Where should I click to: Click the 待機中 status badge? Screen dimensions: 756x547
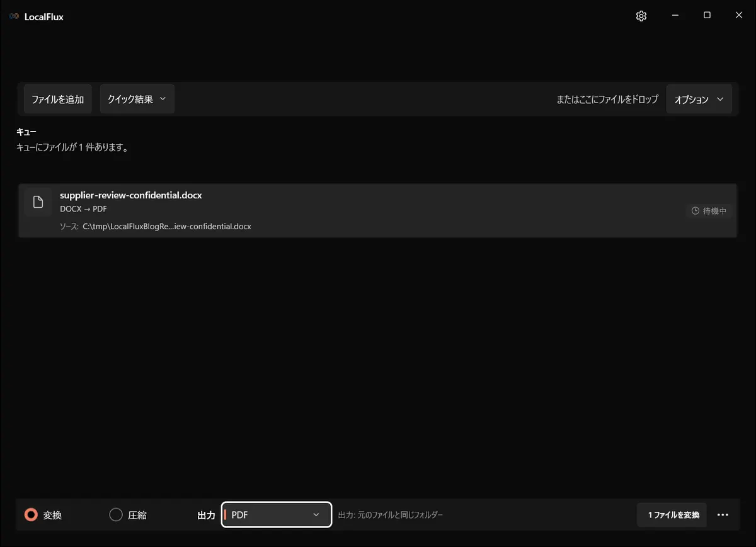(x=709, y=211)
